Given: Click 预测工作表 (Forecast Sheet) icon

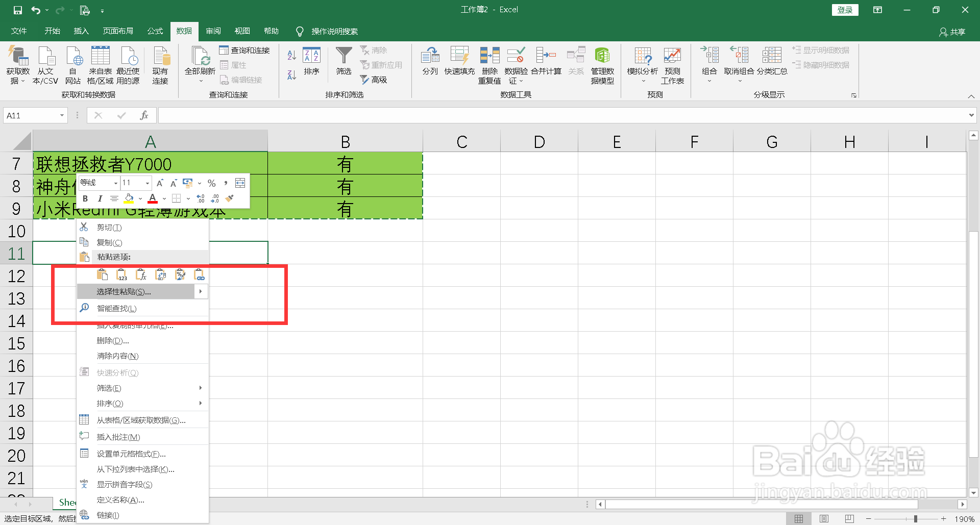Looking at the screenshot, I should pos(672,65).
